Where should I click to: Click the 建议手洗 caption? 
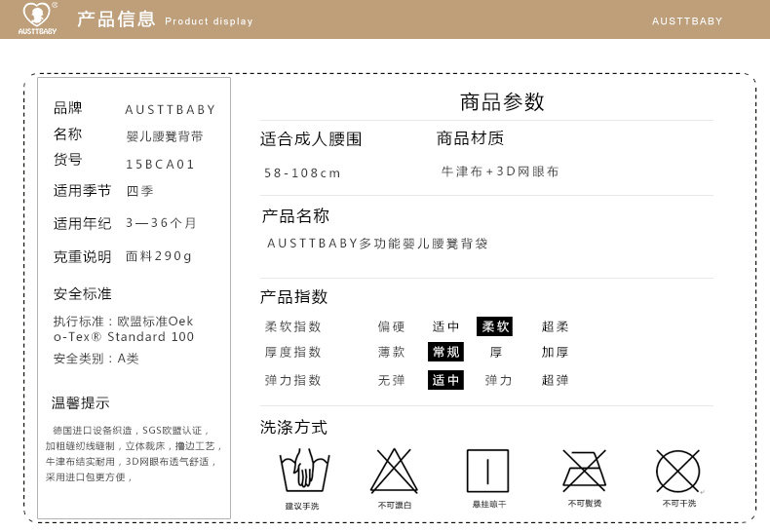302,506
